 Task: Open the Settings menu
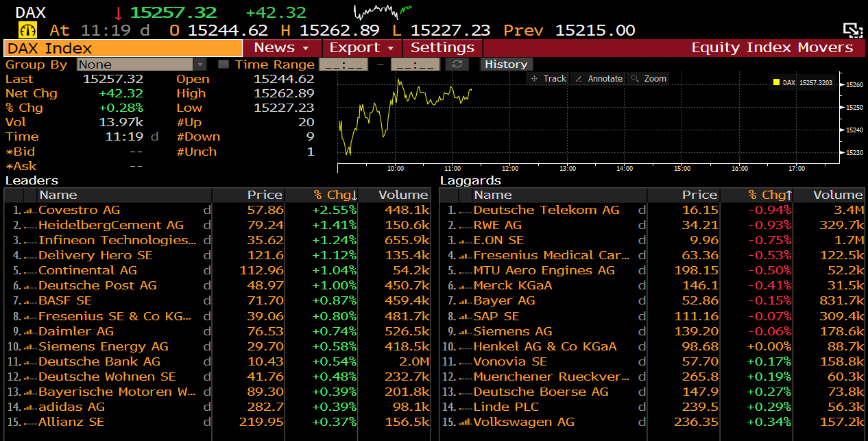442,48
